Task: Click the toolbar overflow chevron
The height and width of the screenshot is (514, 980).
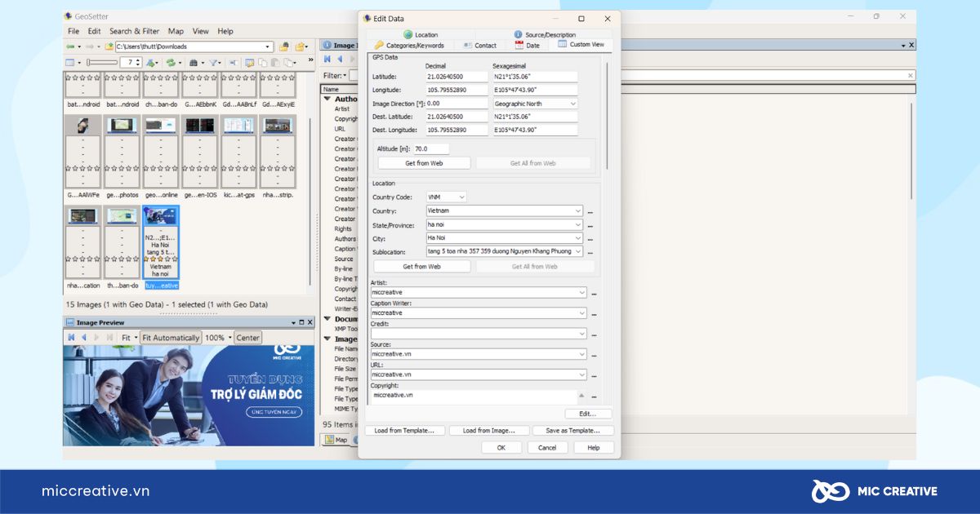Action: [310, 61]
